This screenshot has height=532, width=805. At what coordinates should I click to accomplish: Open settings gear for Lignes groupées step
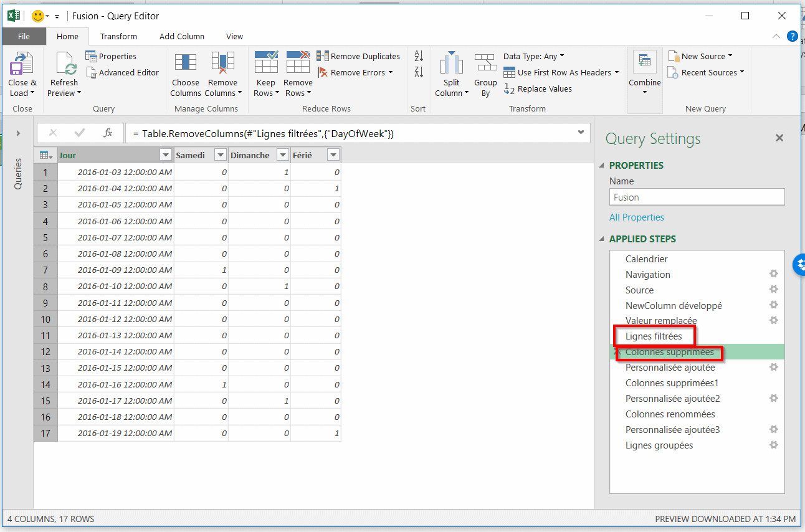pos(774,445)
